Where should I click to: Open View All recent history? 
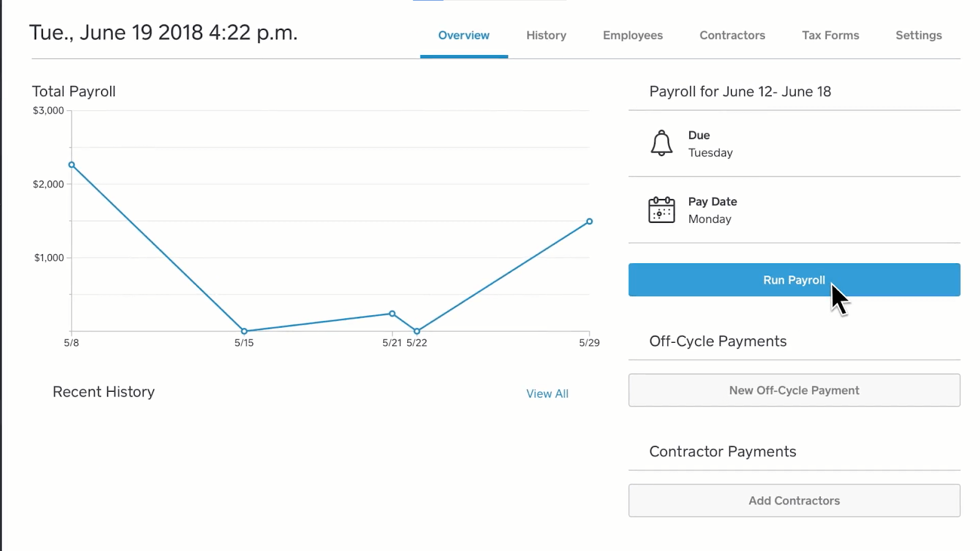[547, 394]
